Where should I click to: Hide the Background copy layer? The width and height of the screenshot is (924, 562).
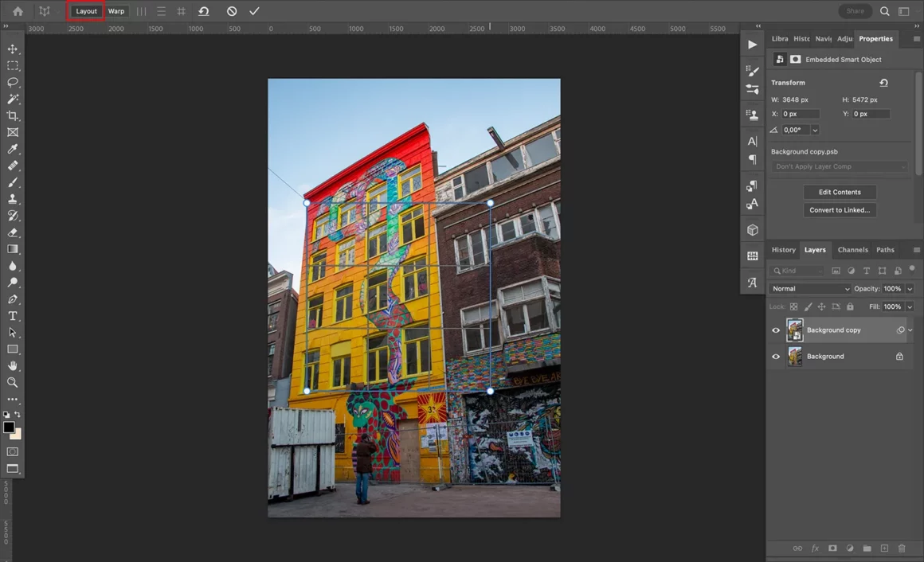coord(776,330)
